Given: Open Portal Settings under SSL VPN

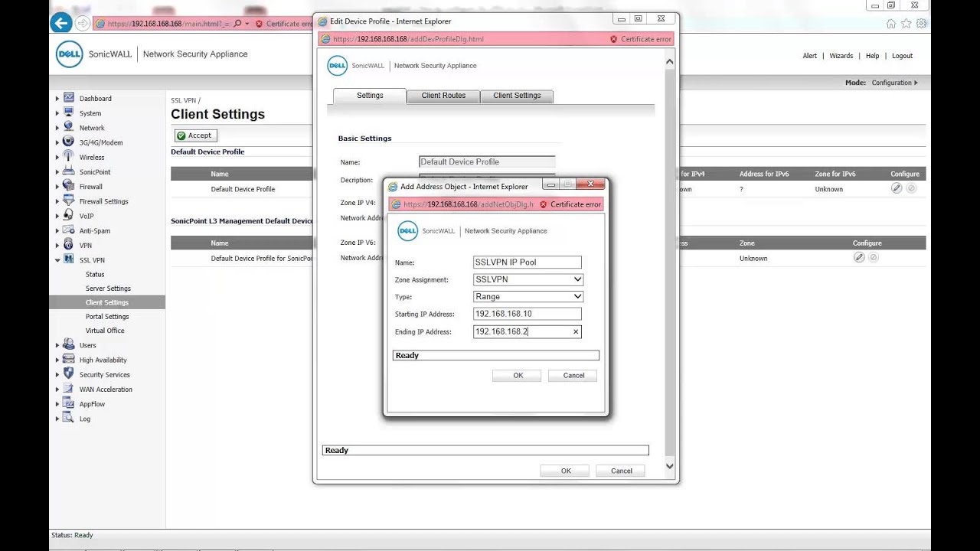Looking at the screenshot, I should pyautogui.click(x=107, y=316).
